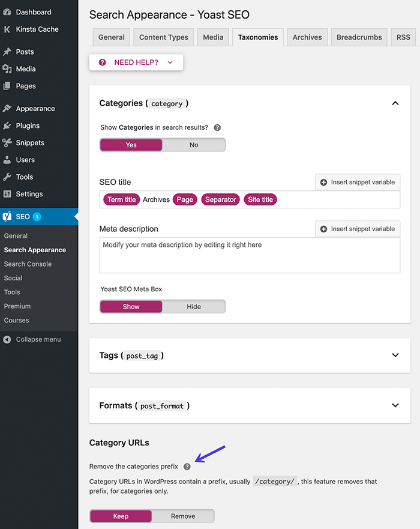The image size is (420, 529).
Task: Click help icon next to categories prefix
Action: tap(187, 467)
